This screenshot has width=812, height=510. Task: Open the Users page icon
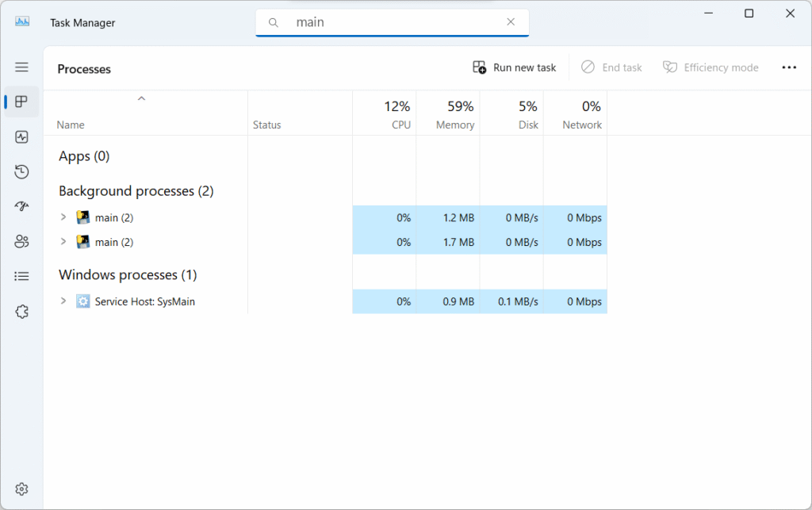21,242
